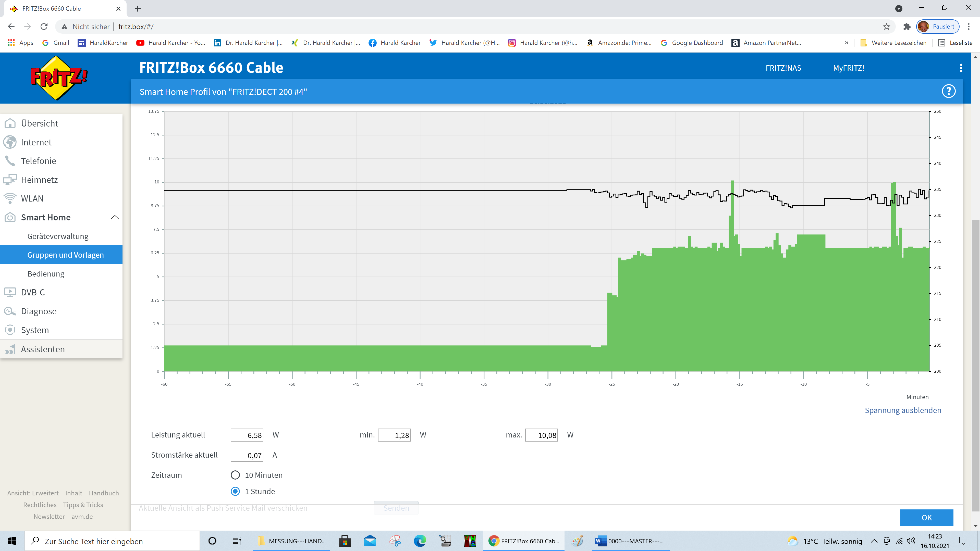Open Übersicht home icon entry
The image size is (980, 551).
[39, 123]
